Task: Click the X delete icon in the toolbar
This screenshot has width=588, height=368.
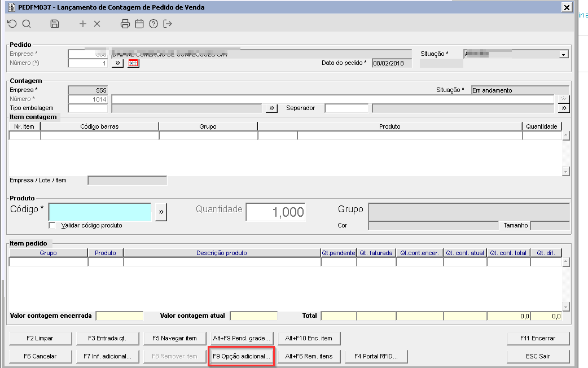Action: pos(97,24)
